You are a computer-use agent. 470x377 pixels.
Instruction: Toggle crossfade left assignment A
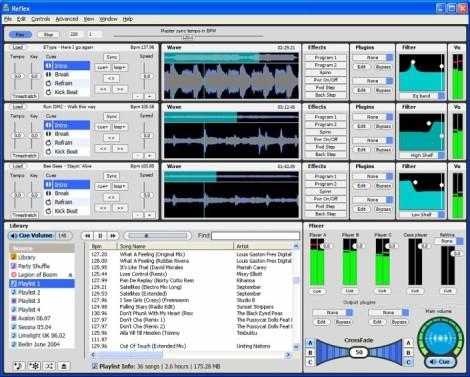point(310,343)
